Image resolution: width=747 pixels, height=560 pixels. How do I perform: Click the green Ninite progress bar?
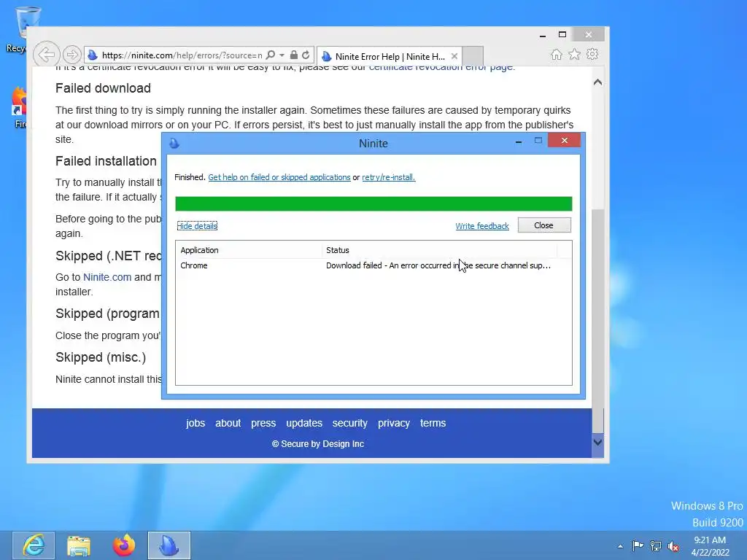(373, 204)
